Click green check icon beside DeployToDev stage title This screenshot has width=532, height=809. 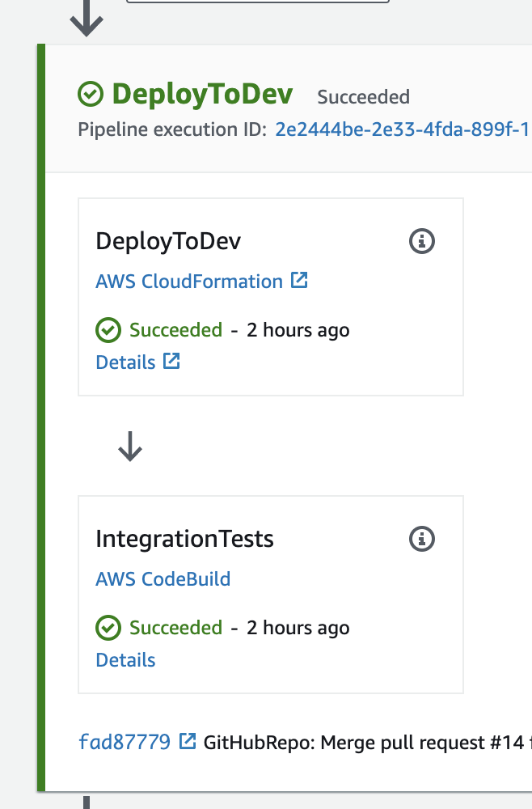tap(91, 95)
